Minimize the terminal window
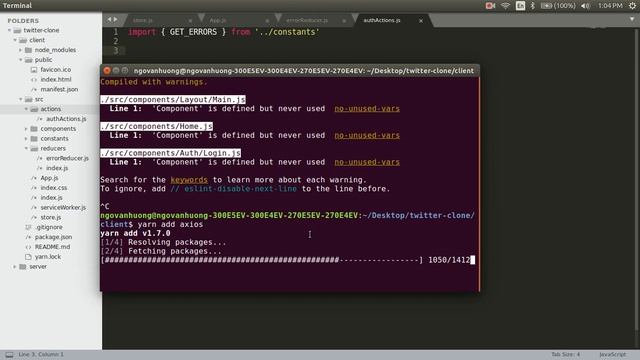640x360 pixels. click(x=116, y=71)
